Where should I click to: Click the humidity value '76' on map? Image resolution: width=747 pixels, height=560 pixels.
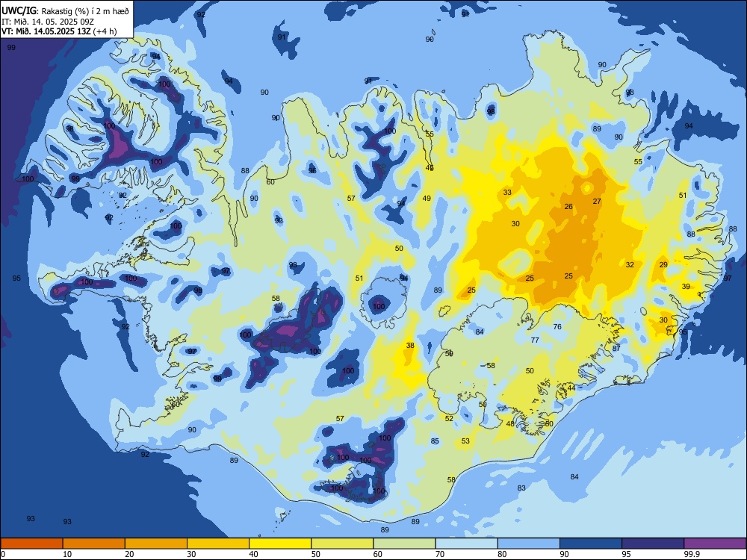pyautogui.click(x=557, y=327)
